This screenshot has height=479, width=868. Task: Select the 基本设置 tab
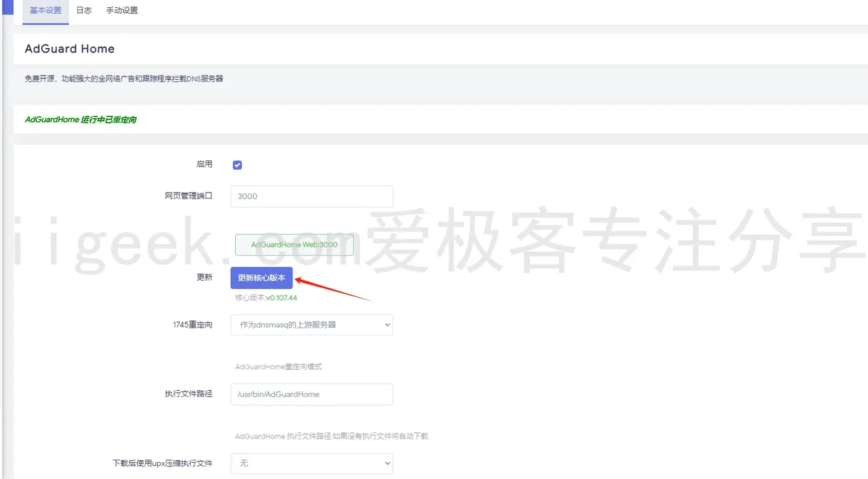coord(45,10)
